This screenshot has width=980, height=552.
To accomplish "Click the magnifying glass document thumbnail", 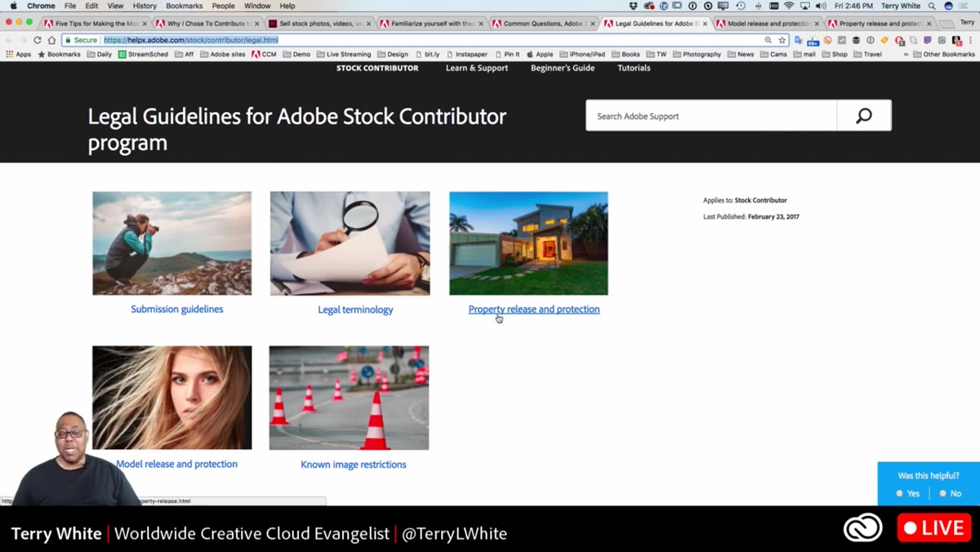I will [x=350, y=243].
